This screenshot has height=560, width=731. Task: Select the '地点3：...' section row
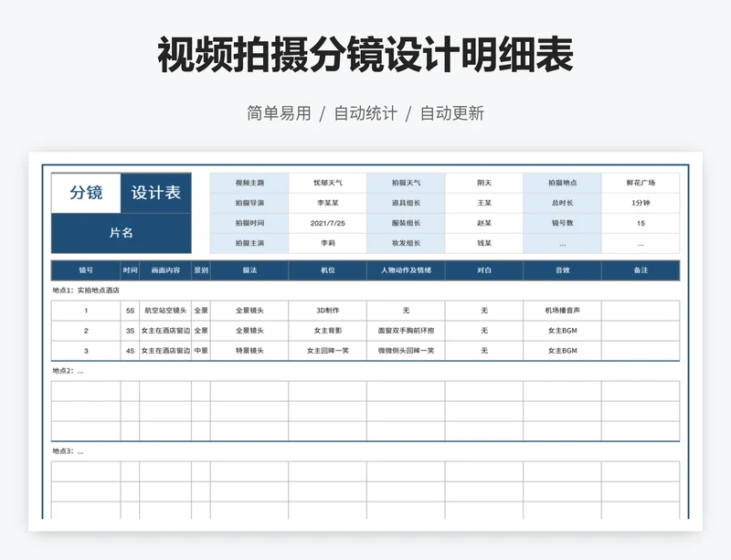tap(365, 451)
